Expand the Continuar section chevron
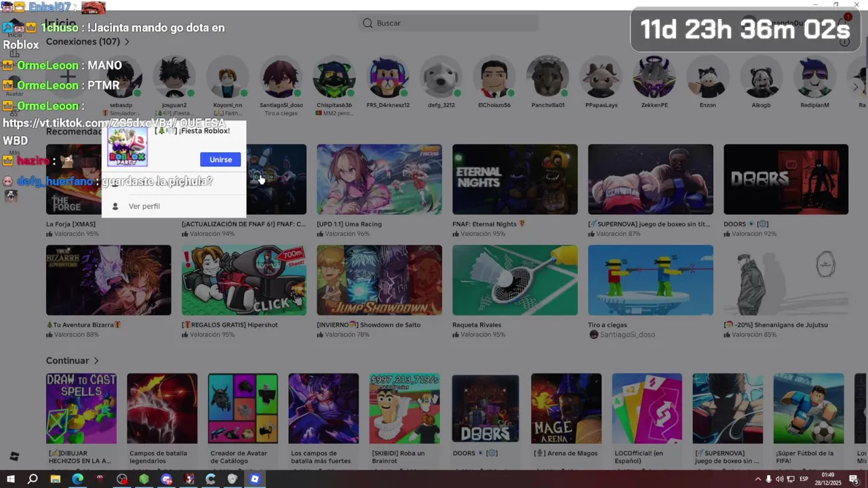 (x=96, y=361)
